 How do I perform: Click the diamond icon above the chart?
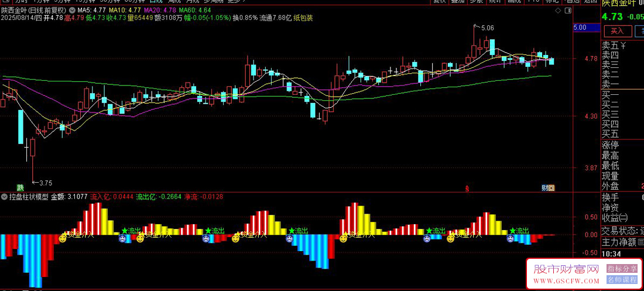point(557,11)
